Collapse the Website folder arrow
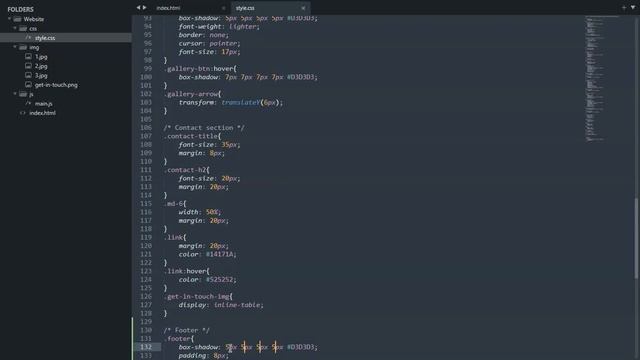The width and height of the screenshot is (640, 360). coord(9,19)
